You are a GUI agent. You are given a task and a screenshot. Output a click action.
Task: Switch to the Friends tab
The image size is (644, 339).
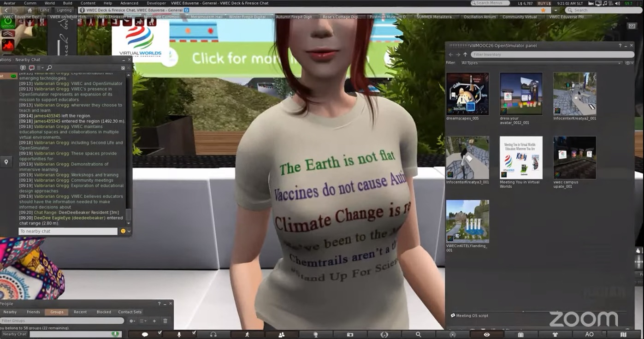pyautogui.click(x=33, y=312)
